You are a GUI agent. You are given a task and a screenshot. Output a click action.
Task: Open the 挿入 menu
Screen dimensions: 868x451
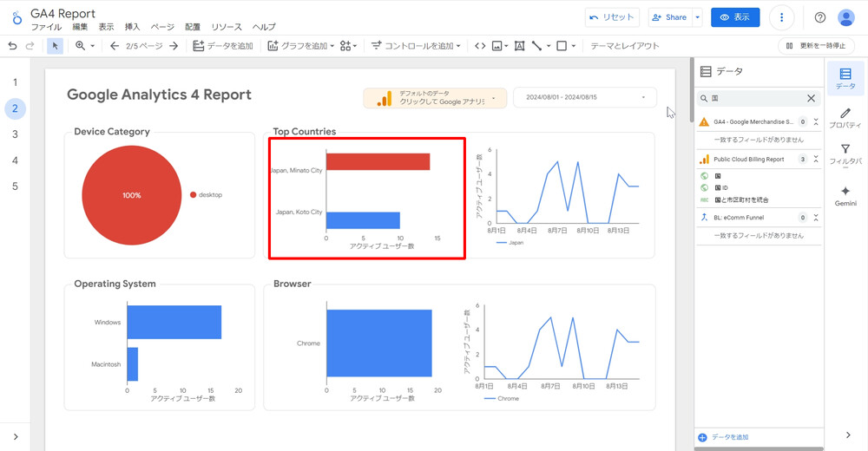(132, 27)
